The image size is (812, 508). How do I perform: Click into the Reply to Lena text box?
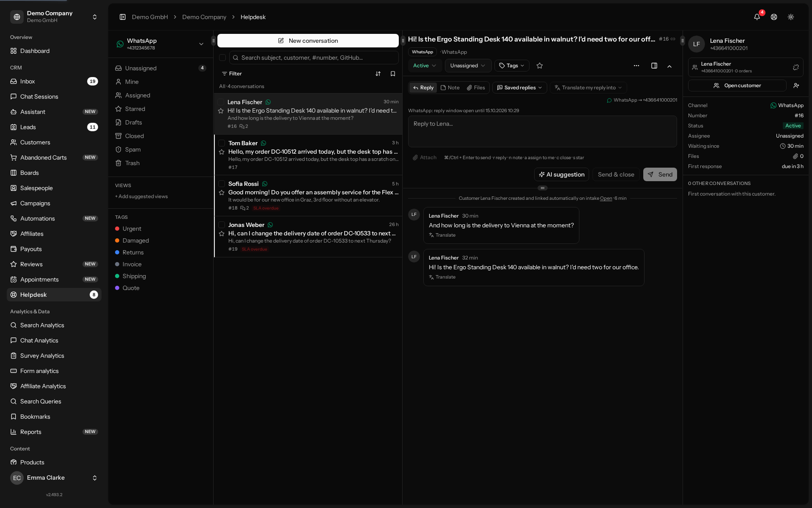point(542,132)
